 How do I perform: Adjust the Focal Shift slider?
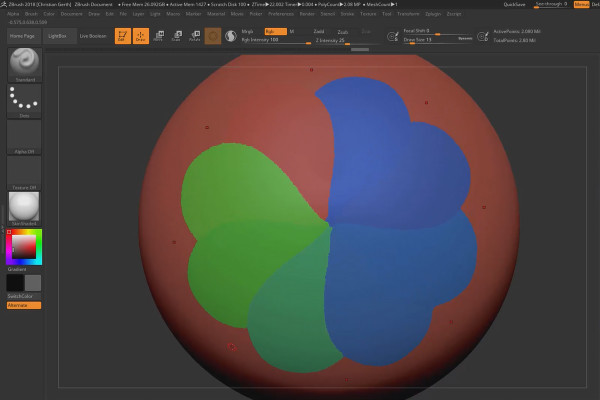click(438, 31)
